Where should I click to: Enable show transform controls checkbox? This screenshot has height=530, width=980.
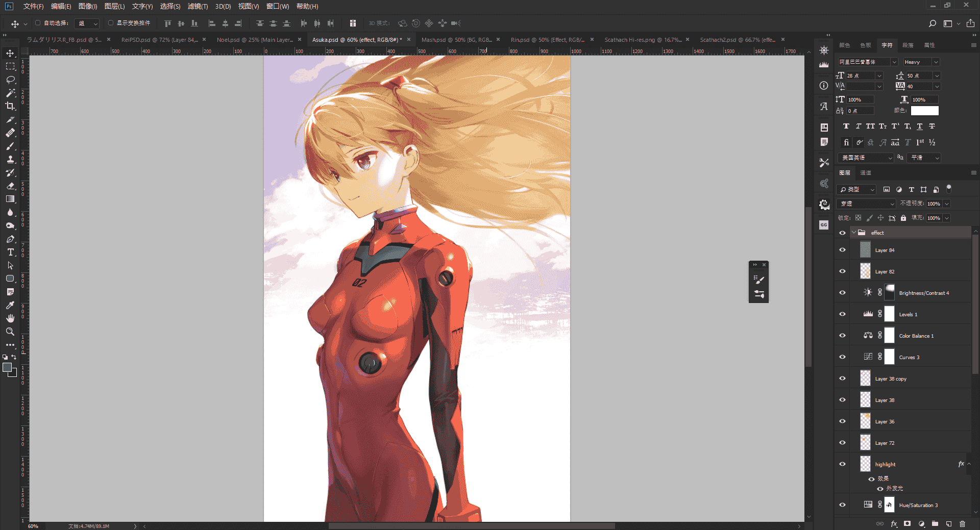tap(111, 23)
